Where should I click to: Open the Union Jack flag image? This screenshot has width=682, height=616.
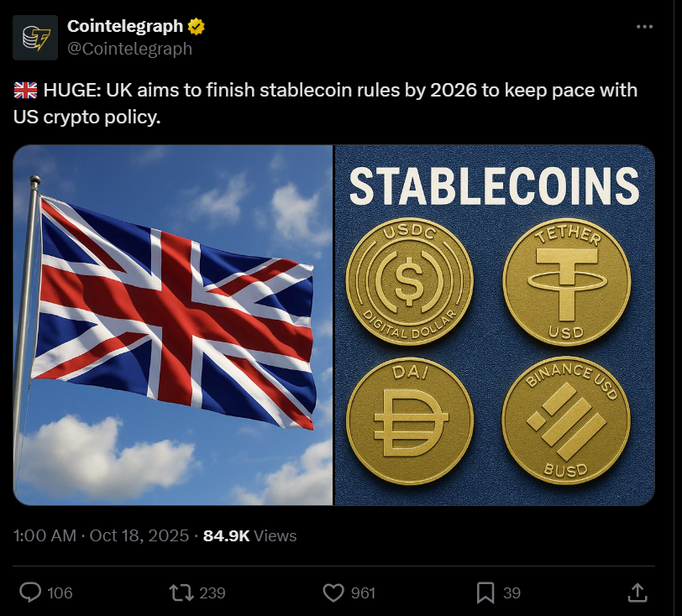point(173,325)
